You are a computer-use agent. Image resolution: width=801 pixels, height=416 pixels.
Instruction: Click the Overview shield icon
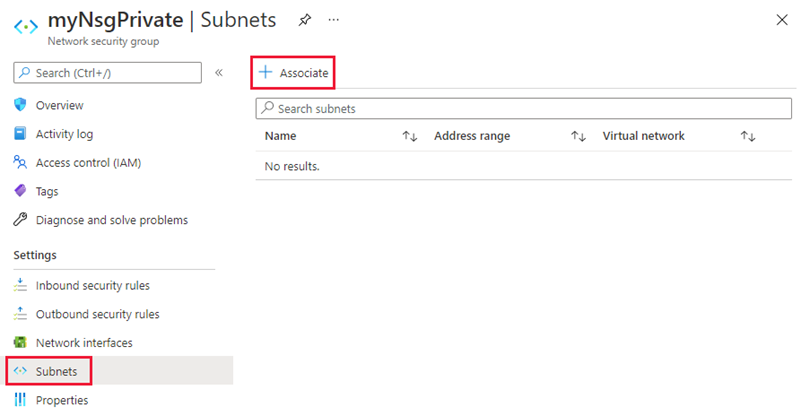pos(20,105)
